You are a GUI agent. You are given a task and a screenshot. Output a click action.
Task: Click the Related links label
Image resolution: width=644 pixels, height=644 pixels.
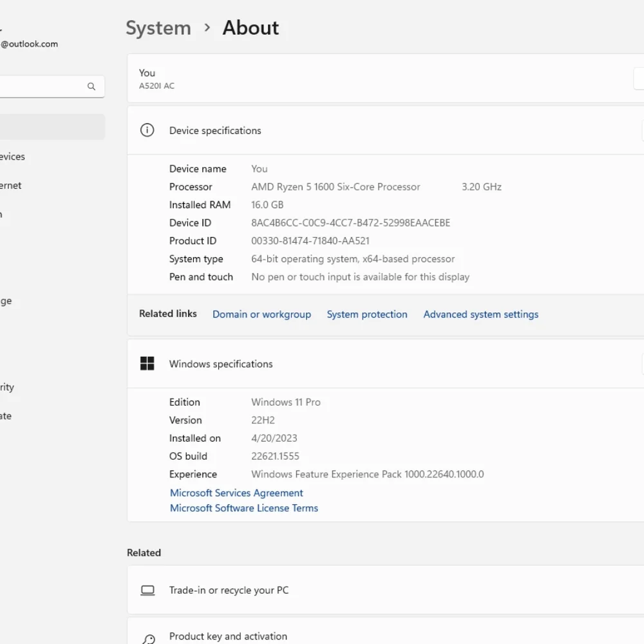pyautogui.click(x=168, y=314)
